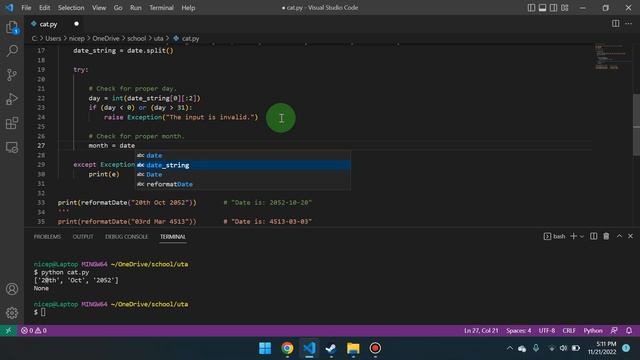Click 'OneDrive' breadcrumb segment
Viewport: 640px width, 360px height.
point(106,38)
